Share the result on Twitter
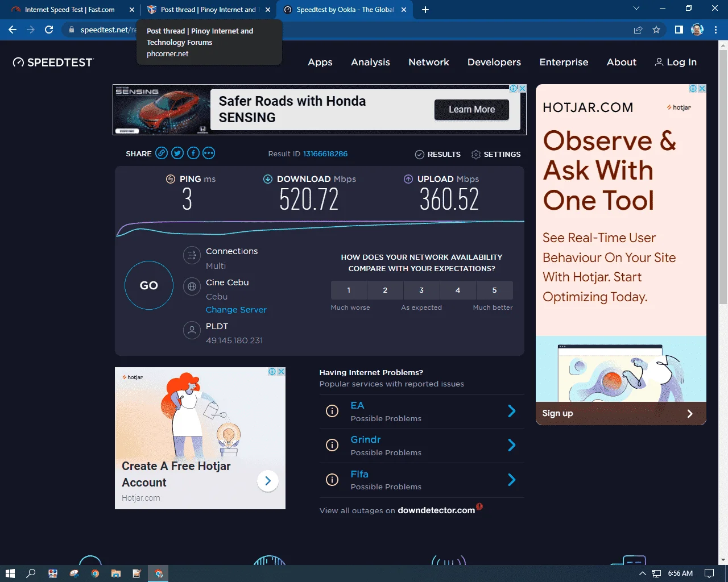Viewport: 728px width, 582px height. (177, 153)
